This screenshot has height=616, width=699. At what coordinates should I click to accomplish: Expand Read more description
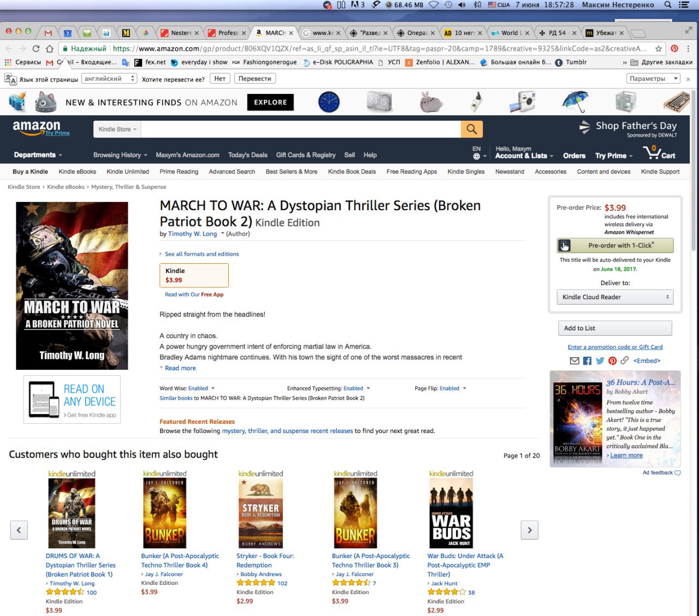(x=180, y=368)
